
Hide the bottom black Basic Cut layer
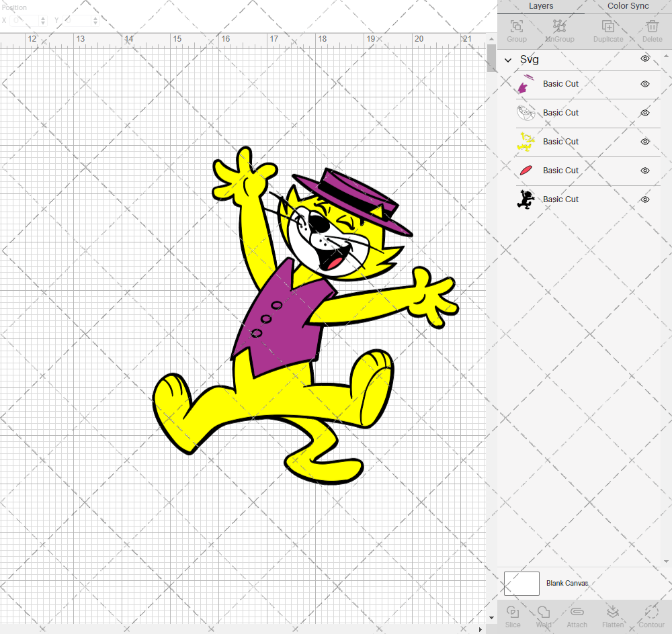644,199
